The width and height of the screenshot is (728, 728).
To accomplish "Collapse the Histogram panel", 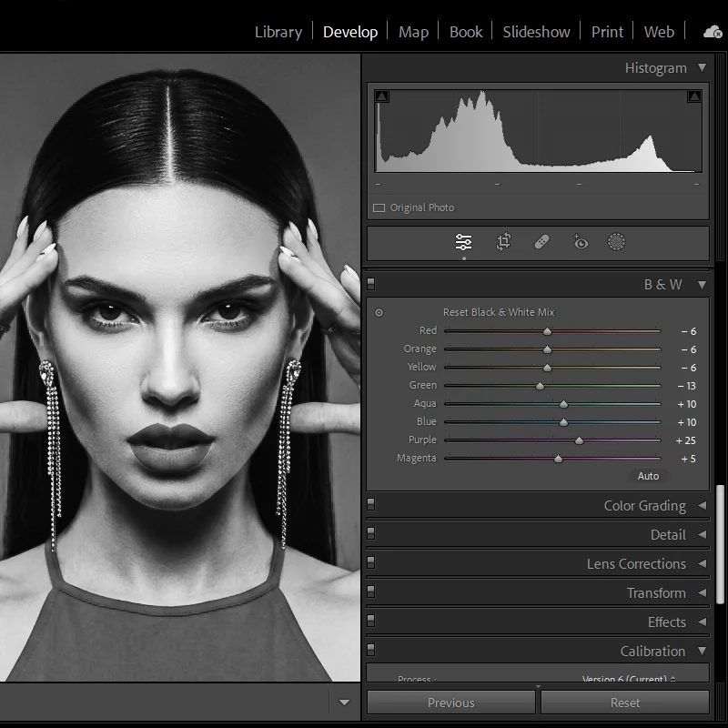I will coord(702,67).
